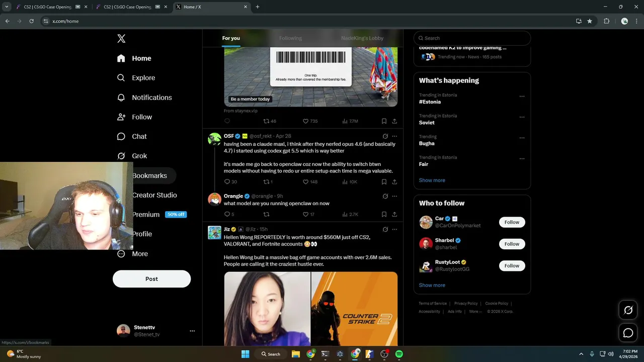Open options for Fair trend
This screenshot has height=362, width=644.
tap(522, 159)
